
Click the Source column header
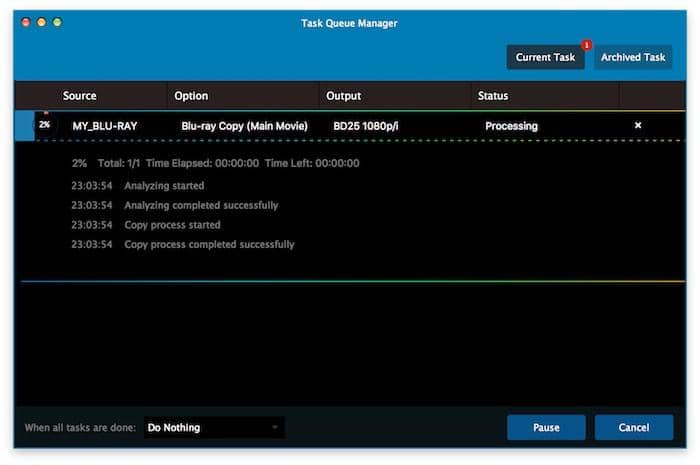click(x=80, y=96)
